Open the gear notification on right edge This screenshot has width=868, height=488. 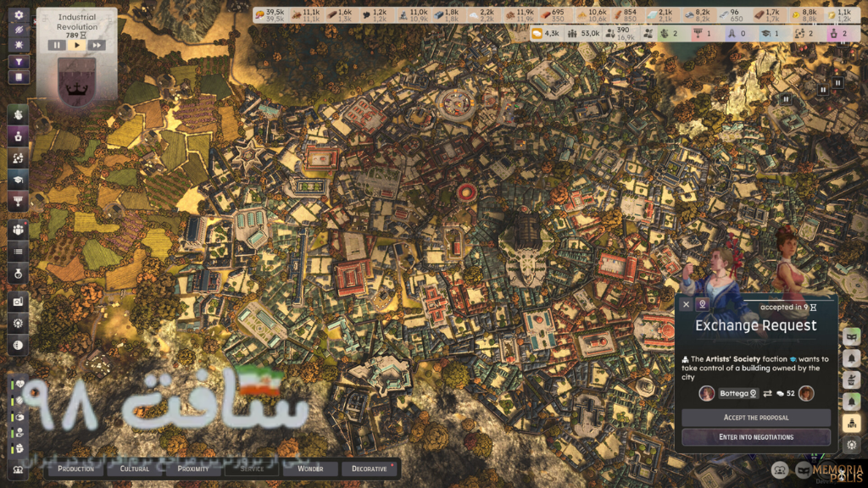851,444
